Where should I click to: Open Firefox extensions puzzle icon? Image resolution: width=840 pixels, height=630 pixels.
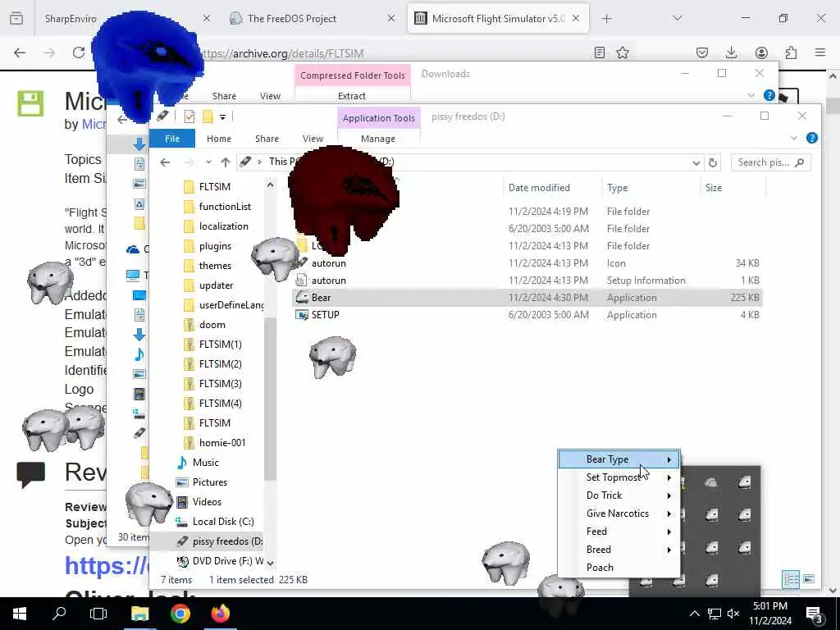point(791,52)
